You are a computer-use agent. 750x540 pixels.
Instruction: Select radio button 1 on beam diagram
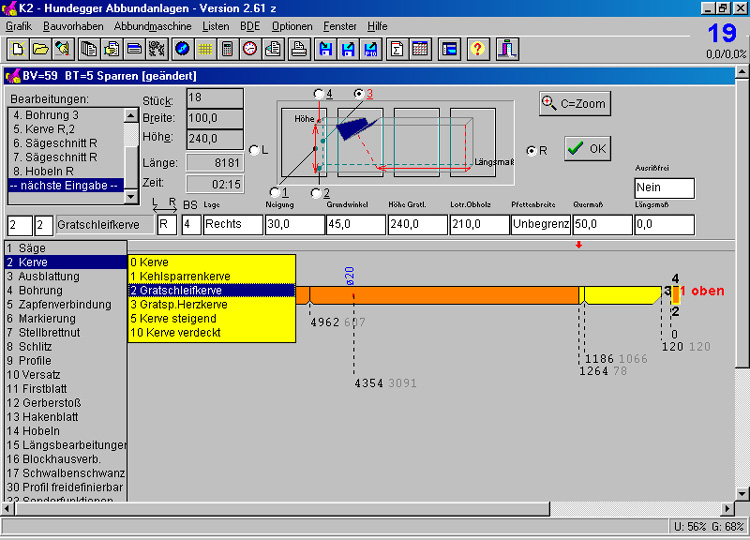275,192
